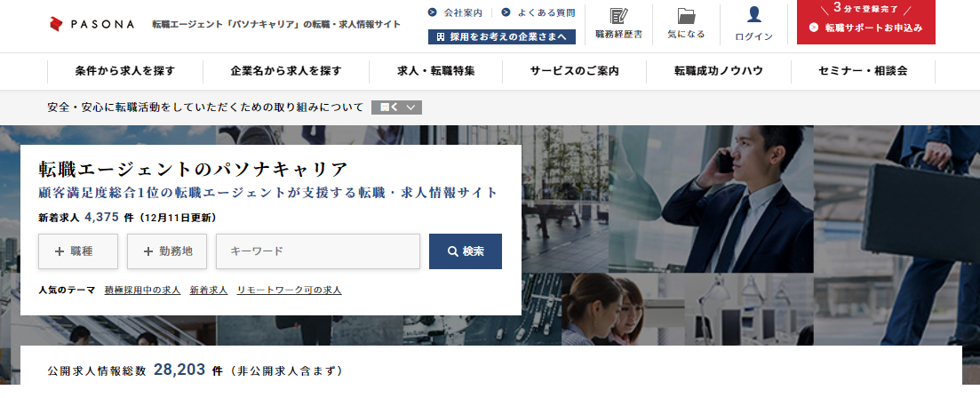Open 積極採用中の求人 link
980x398 pixels.
[x=142, y=291]
